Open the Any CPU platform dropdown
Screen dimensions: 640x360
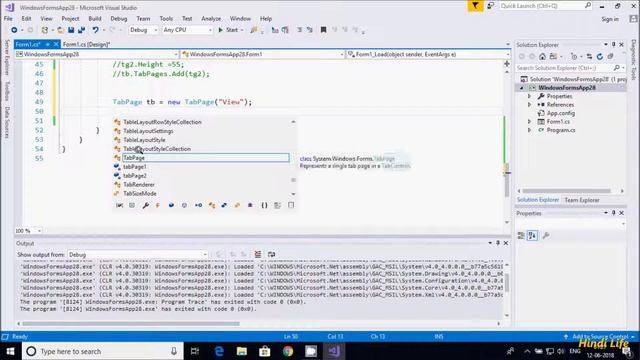(x=187, y=30)
